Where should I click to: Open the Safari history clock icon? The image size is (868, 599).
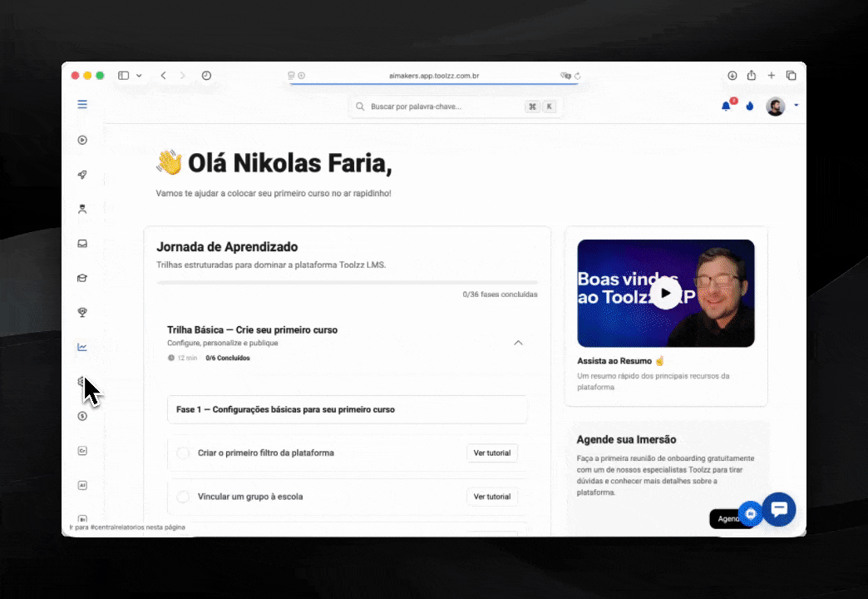pos(206,76)
